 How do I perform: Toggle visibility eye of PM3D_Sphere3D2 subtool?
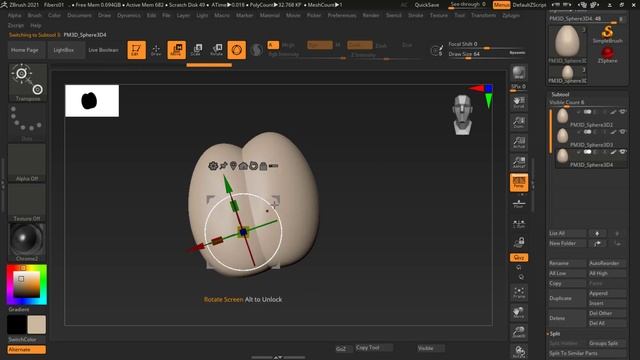(x=622, y=112)
